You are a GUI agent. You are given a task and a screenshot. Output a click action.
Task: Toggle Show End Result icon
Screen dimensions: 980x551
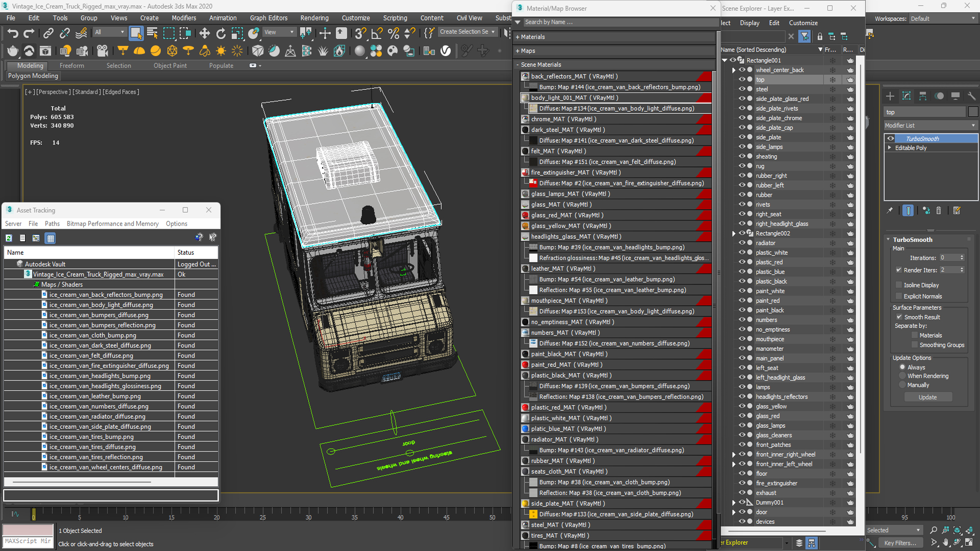click(x=908, y=210)
